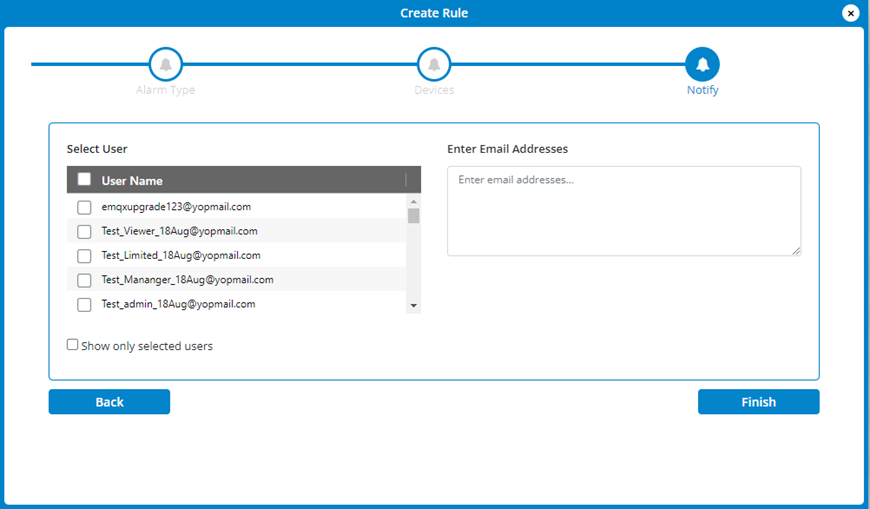
Task: Tick the Test_Mananger_18Aug@yopmail.com checkbox
Action: [84, 280]
